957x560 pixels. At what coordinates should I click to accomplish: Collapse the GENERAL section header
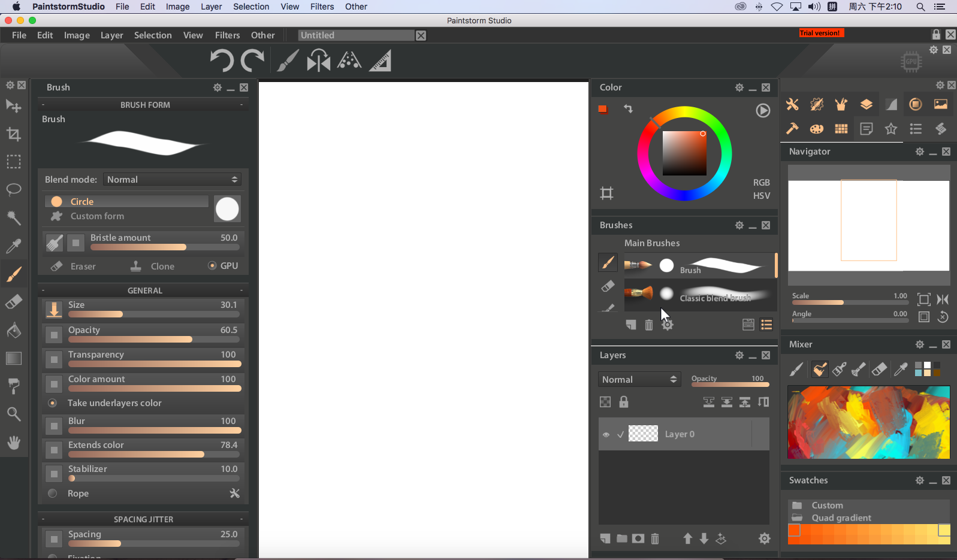pyautogui.click(x=144, y=290)
